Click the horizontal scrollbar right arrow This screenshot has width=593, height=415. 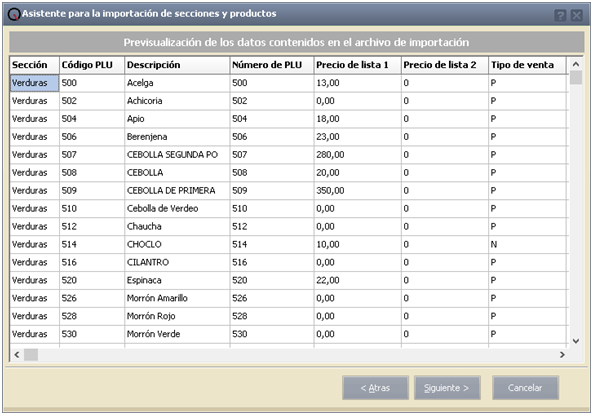click(562, 354)
